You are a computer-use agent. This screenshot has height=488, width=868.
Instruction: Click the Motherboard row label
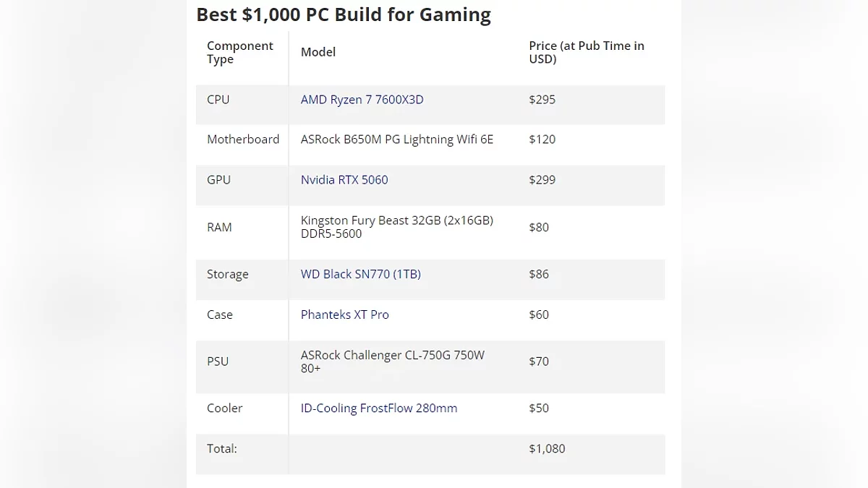point(242,140)
